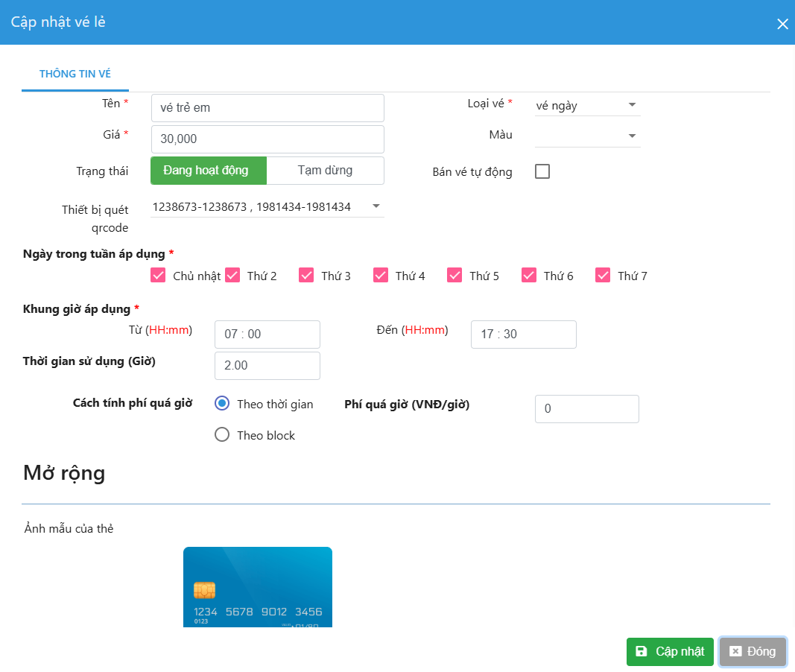Viewport: 795px width, 672px height.
Task: Switch status to Tạm dừng
Action: click(325, 171)
